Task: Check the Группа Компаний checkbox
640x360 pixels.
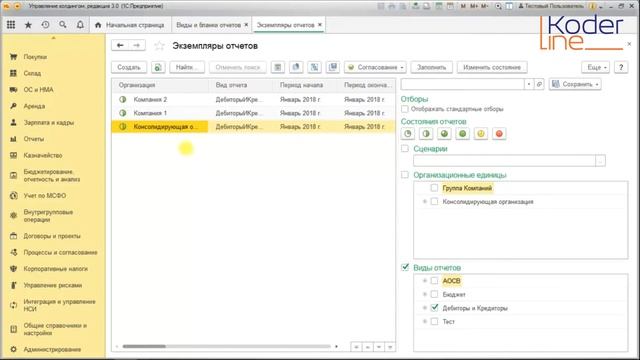Action: pyautogui.click(x=434, y=188)
